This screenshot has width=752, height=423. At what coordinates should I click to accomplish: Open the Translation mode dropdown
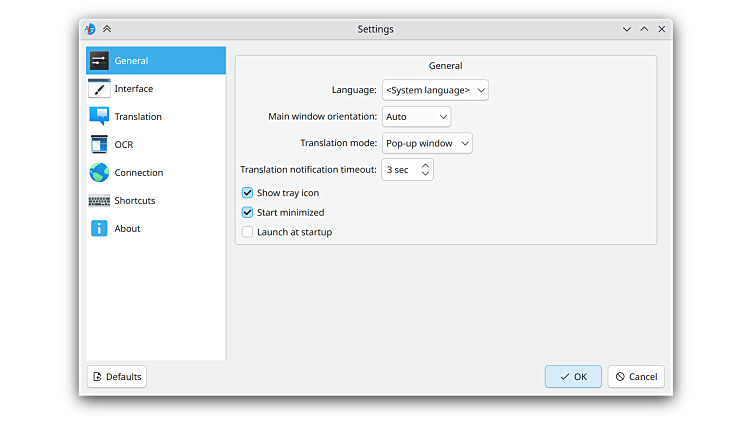tap(427, 143)
